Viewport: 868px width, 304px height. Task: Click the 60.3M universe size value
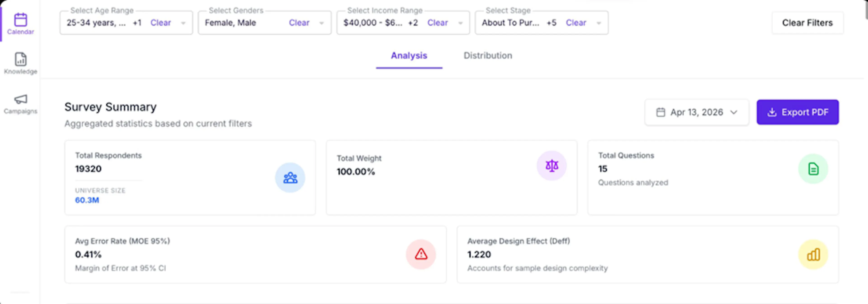87,200
